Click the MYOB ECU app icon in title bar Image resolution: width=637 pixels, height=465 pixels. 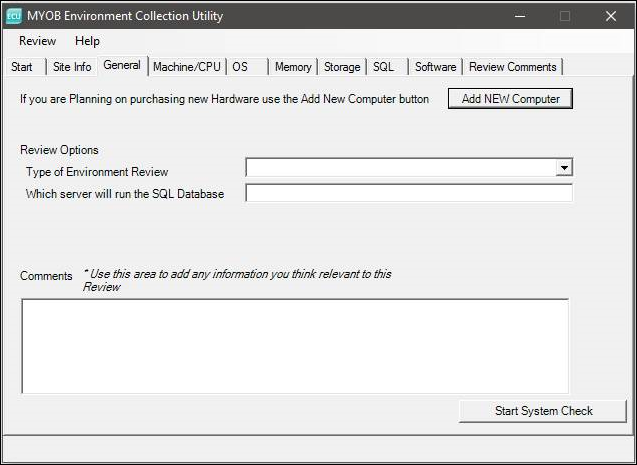[x=14, y=16]
